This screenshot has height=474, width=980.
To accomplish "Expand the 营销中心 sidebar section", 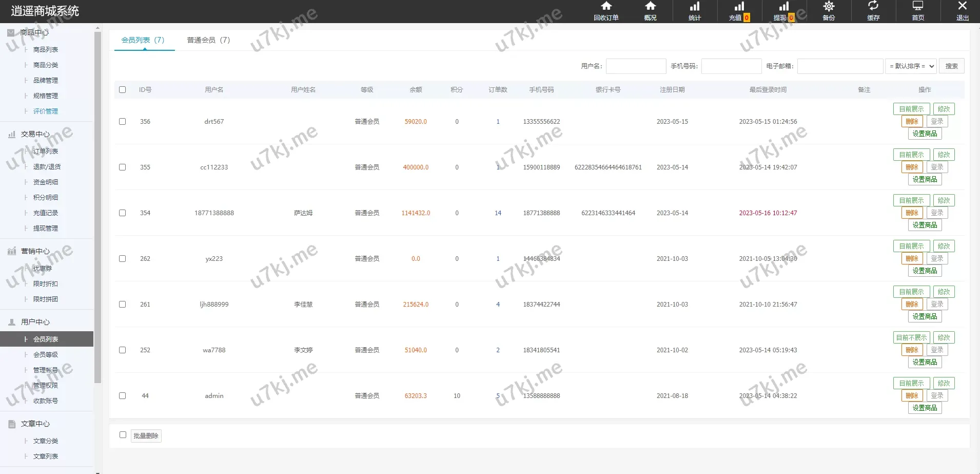I will pos(36,251).
